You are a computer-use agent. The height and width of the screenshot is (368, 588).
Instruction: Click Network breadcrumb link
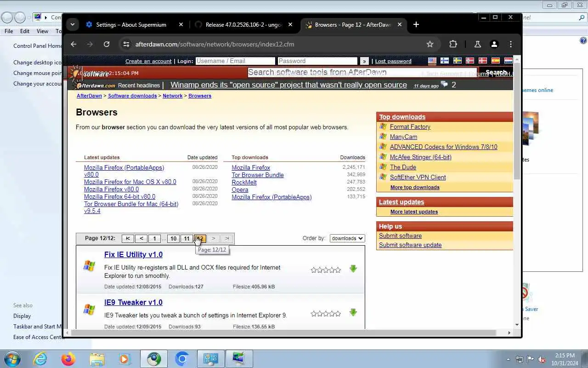point(173,96)
